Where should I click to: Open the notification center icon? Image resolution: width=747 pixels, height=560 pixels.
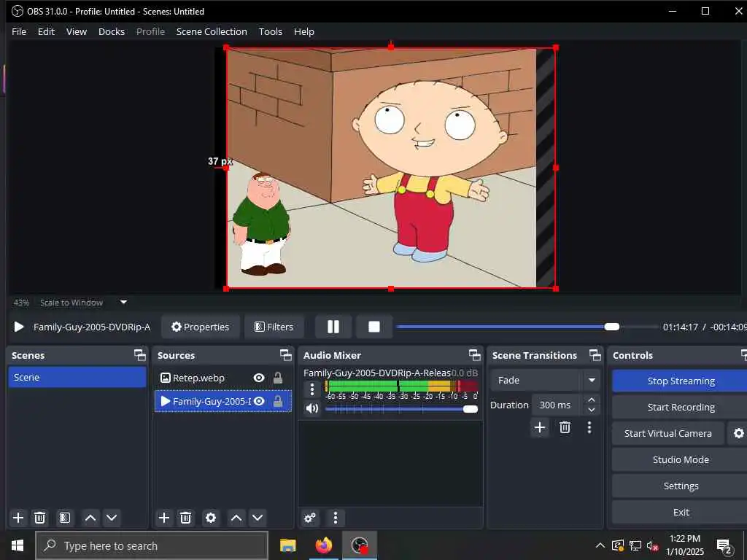[x=724, y=546]
